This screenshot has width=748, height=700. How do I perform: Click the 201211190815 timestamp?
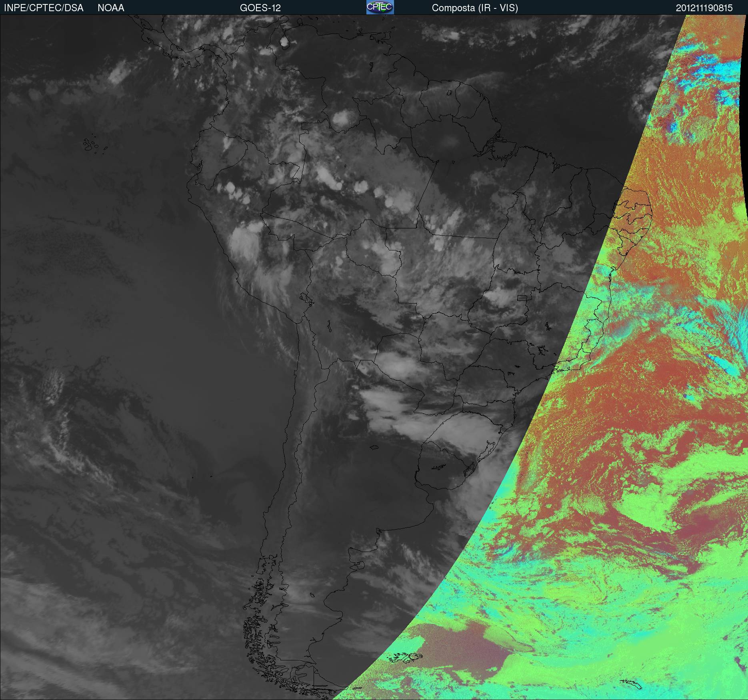(x=704, y=8)
